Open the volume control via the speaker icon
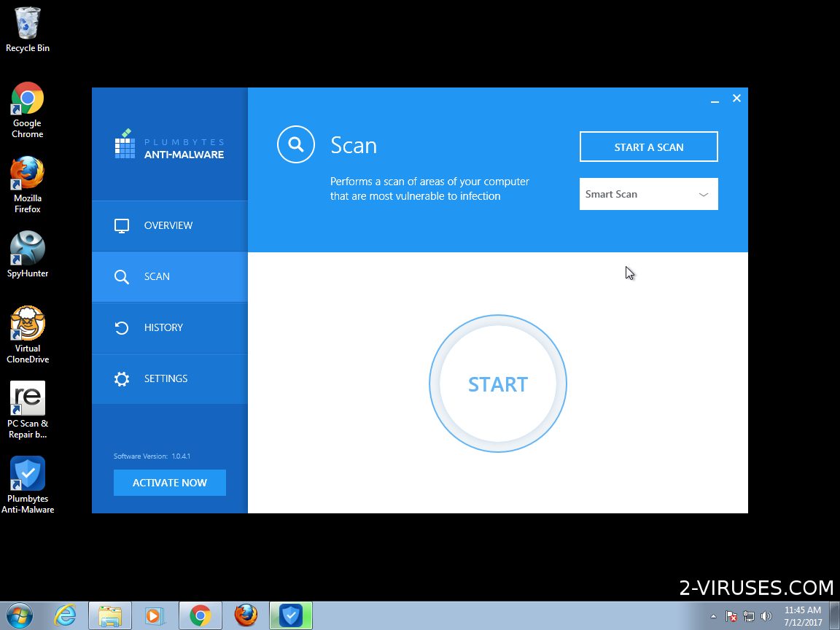Viewport: 840px width, 630px height. (767, 616)
